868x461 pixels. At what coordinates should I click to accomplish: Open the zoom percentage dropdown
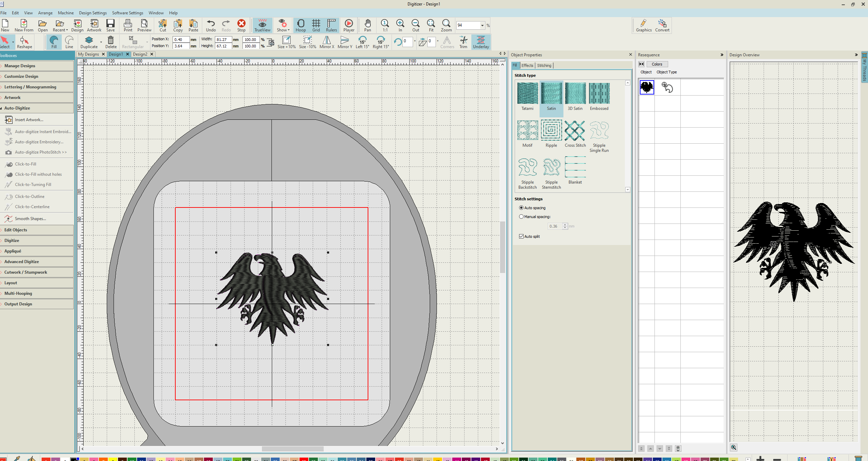click(482, 25)
